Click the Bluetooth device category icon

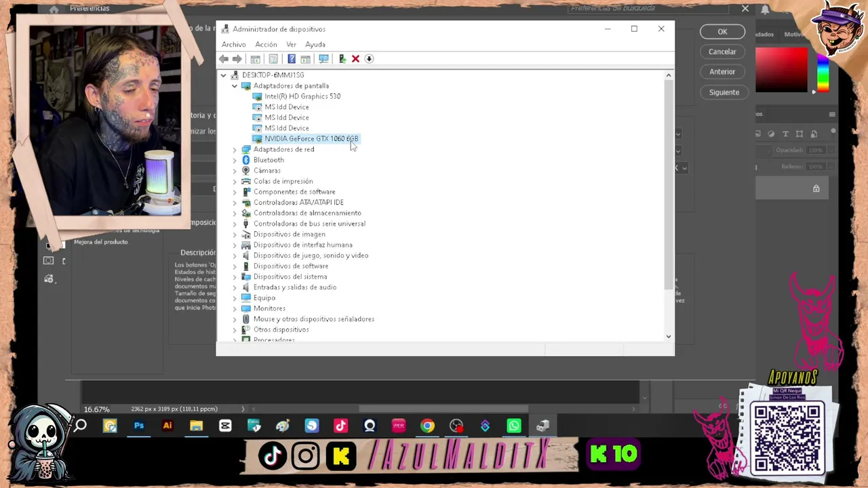(246, 160)
